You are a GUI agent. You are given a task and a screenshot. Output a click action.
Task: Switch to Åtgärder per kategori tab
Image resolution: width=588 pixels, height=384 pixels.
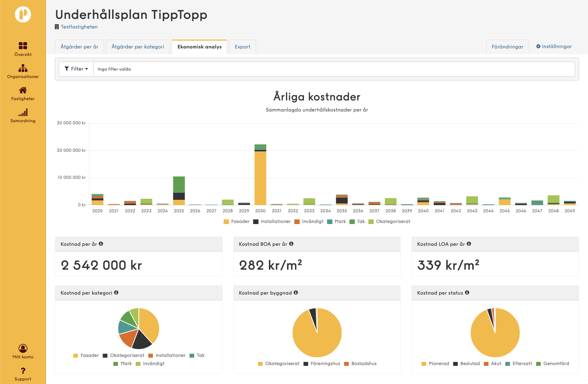coord(138,47)
